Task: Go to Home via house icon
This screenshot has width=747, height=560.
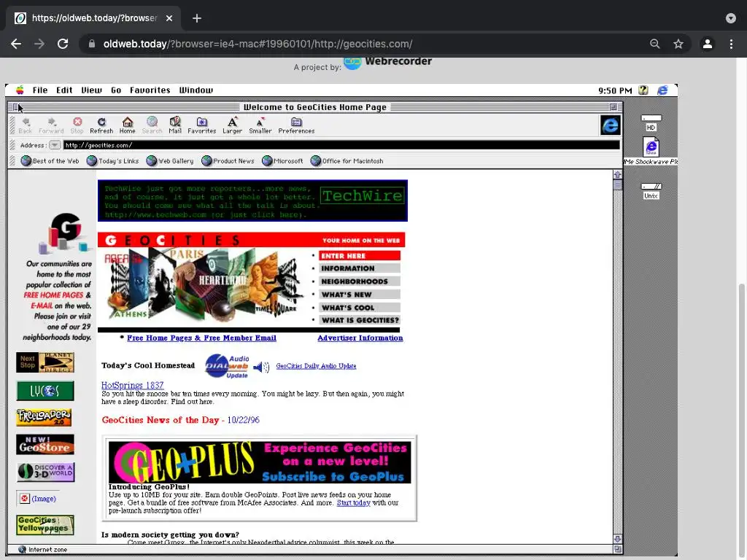Action: pyautogui.click(x=127, y=125)
